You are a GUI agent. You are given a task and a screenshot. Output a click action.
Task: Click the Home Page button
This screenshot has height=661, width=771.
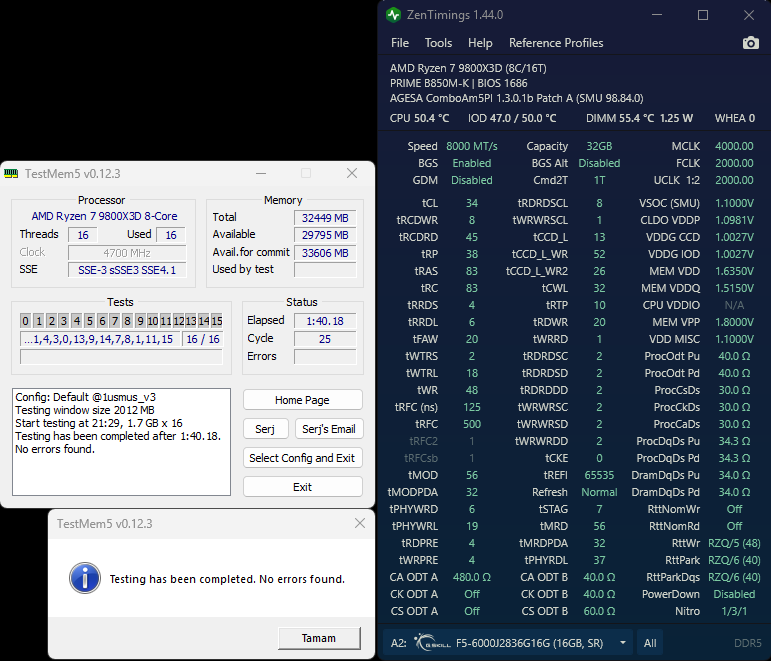[x=302, y=400]
